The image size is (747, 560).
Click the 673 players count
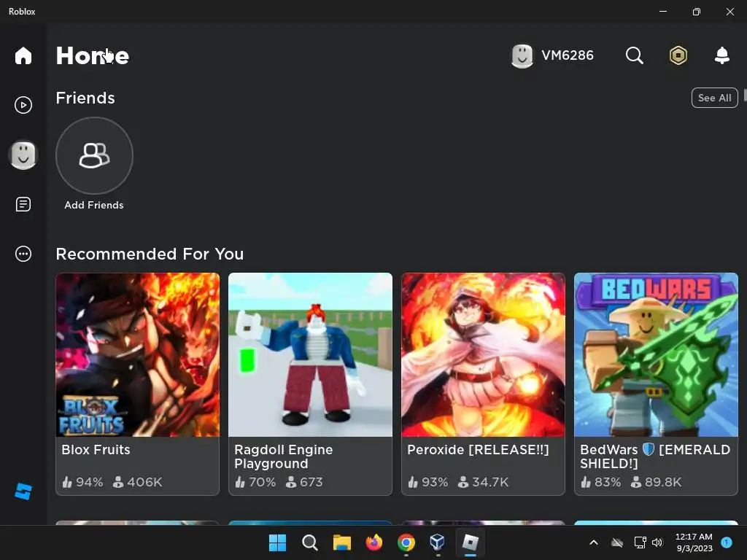[x=304, y=482]
